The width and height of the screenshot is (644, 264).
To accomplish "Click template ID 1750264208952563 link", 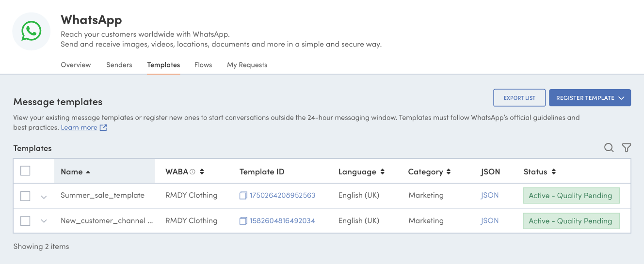I will 282,195.
